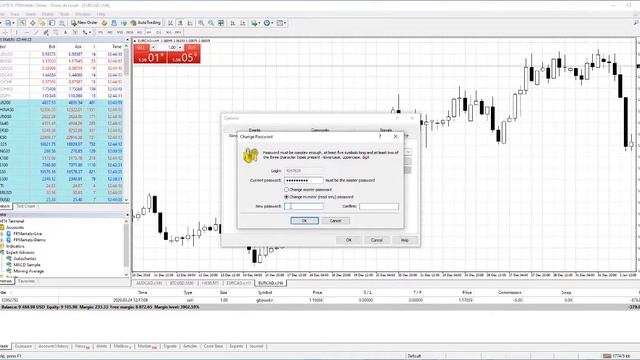Viewport: 640px width, 360px height.
Task: Open the Tools menu
Action: pos(64,14)
